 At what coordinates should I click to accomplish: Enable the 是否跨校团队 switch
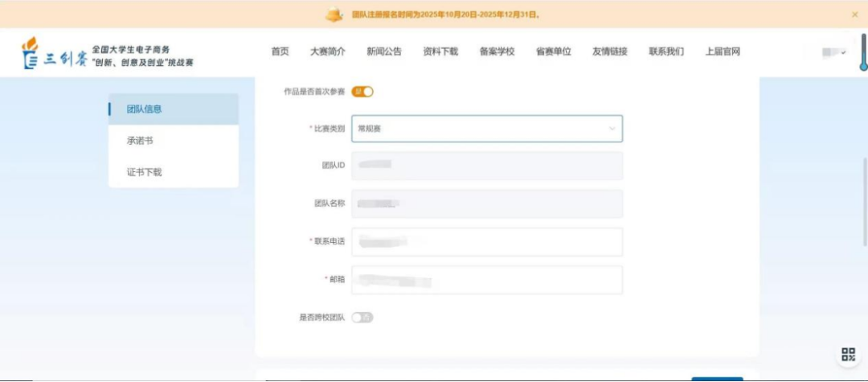coord(362,318)
